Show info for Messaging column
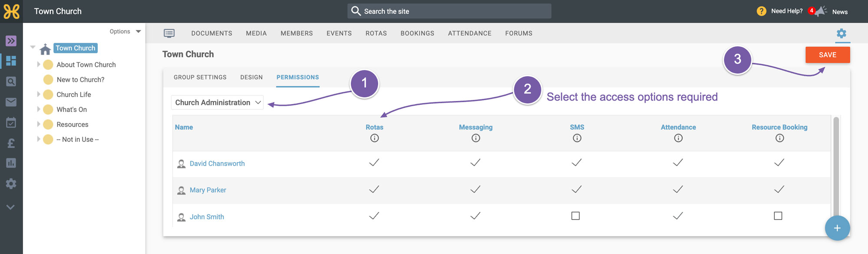This screenshot has height=254, width=868. tap(476, 138)
